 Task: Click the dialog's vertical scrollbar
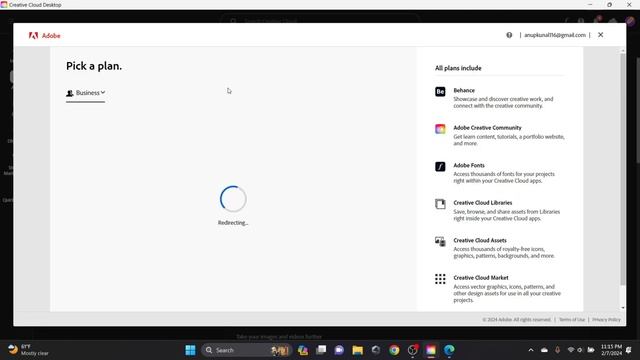pos(622,169)
